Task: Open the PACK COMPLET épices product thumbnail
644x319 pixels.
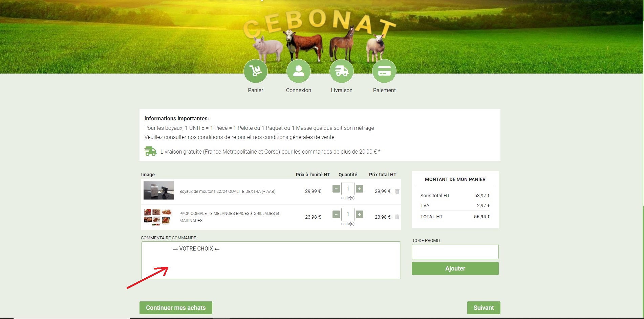Action: 158,217
